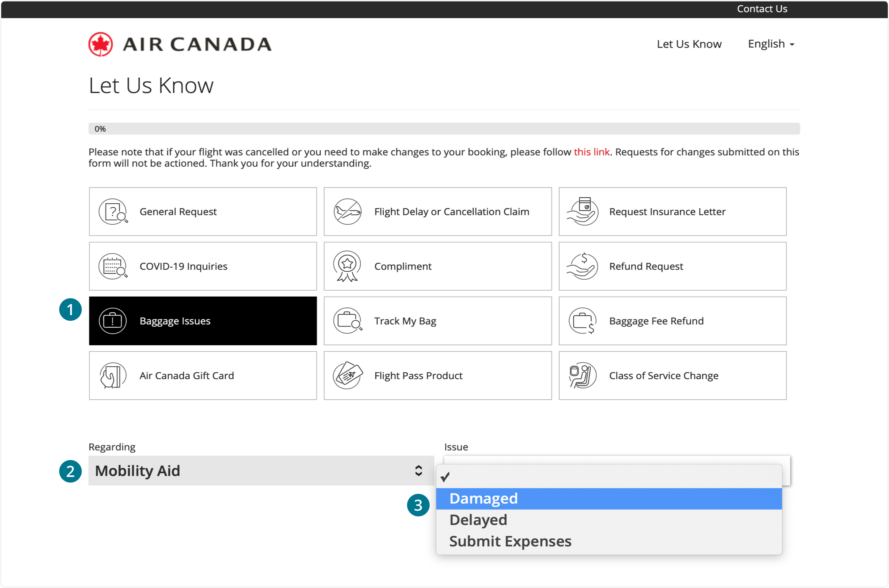Select the Refund Request hands icon
889x588 pixels.
tap(581, 266)
